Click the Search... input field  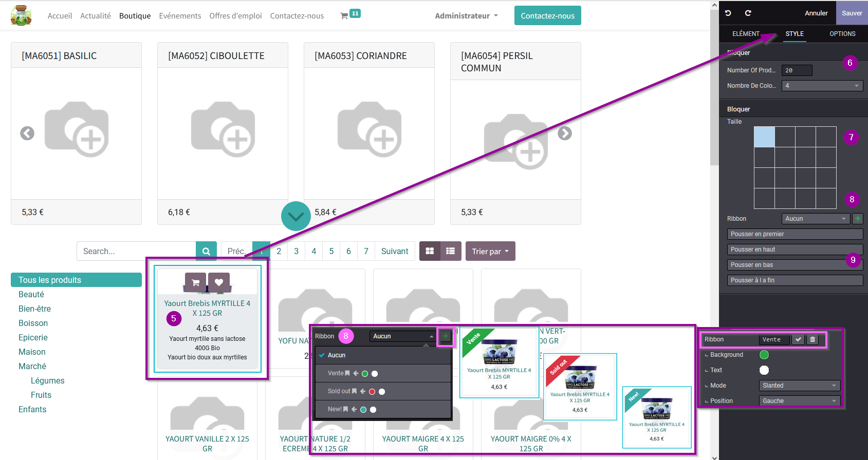tap(136, 251)
